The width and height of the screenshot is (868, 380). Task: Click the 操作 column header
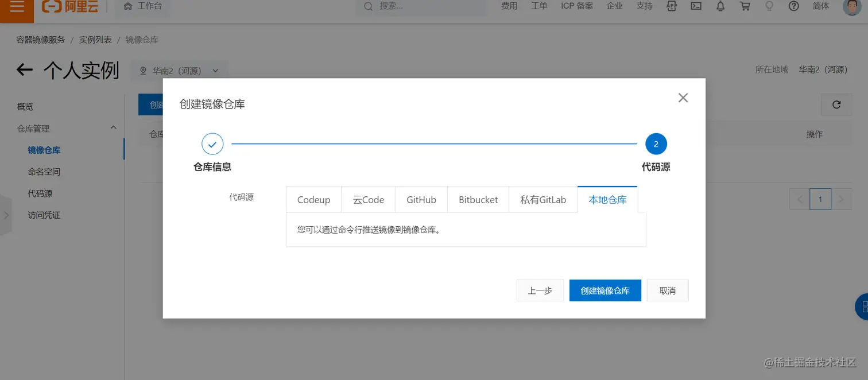point(814,134)
